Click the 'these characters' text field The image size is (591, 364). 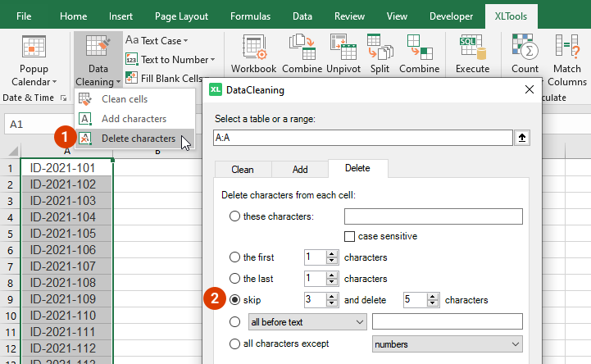click(434, 216)
